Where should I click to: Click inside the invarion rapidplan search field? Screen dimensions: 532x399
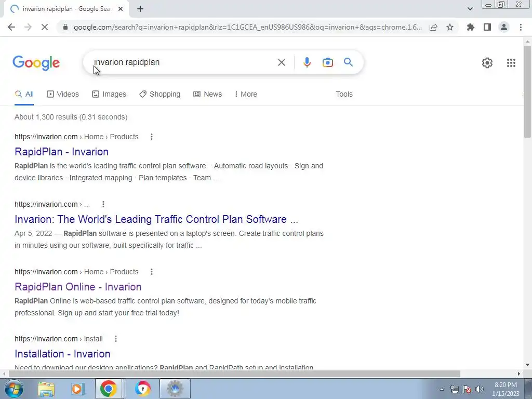click(x=183, y=62)
